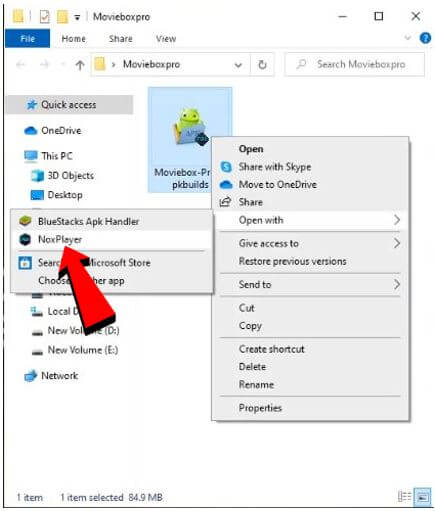The width and height of the screenshot is (435, 511).
Task: Open address bar history dropdown
Action: click(x=238, y=65)
